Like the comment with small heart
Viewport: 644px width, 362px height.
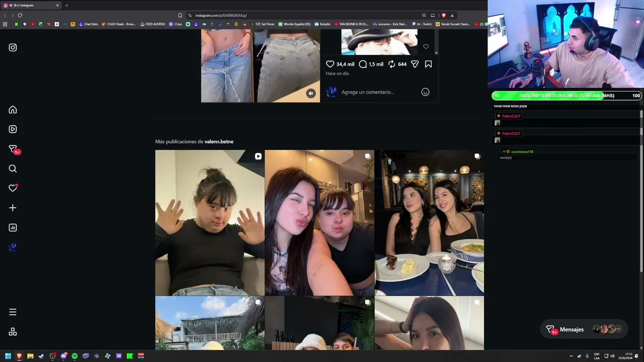[x=426, y=47]
